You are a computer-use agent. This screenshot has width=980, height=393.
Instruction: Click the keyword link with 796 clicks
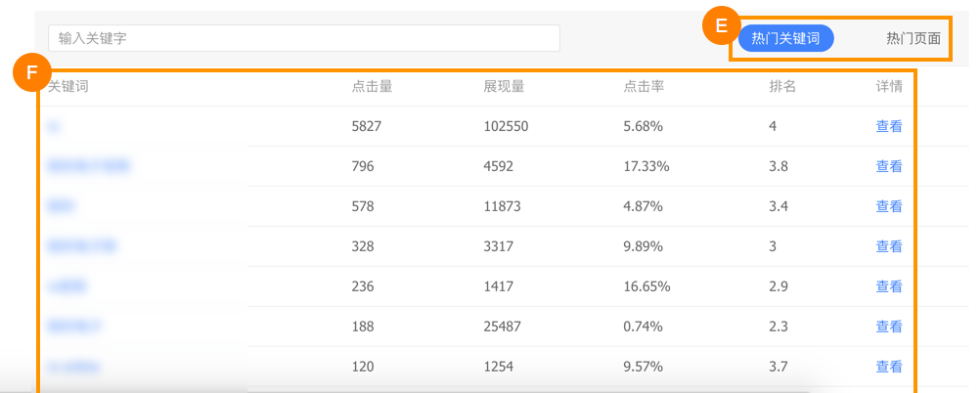(88, 166)
